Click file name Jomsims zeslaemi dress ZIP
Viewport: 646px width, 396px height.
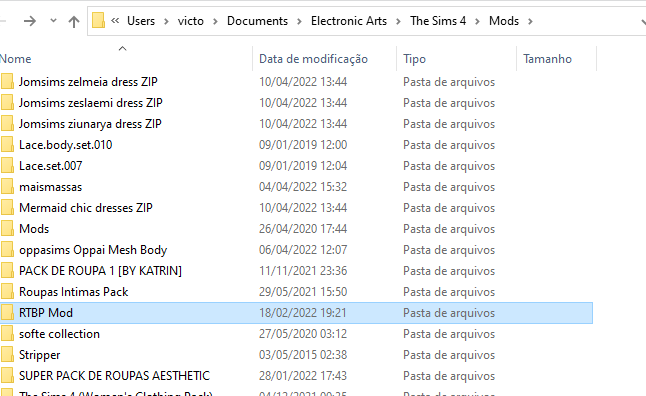click(91, 103)
